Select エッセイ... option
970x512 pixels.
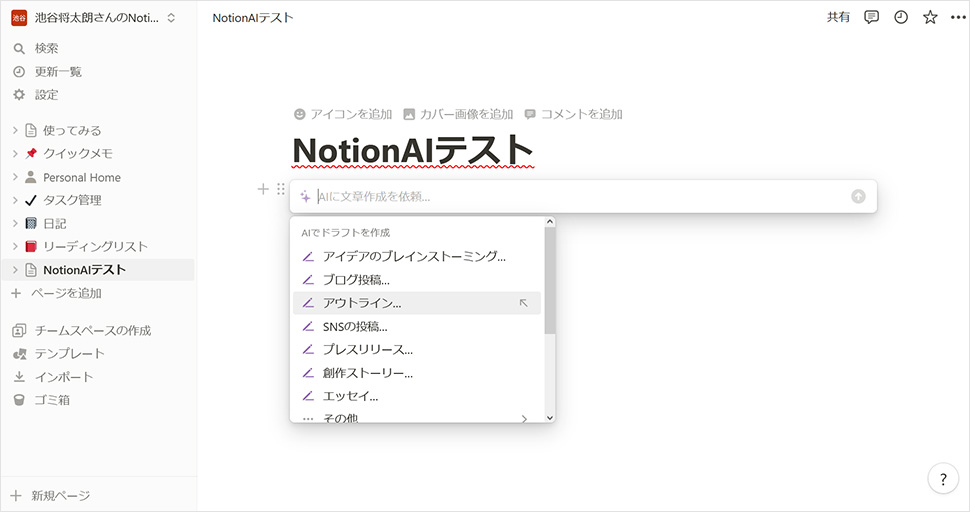pyautogui.click(x=416, y=396)
